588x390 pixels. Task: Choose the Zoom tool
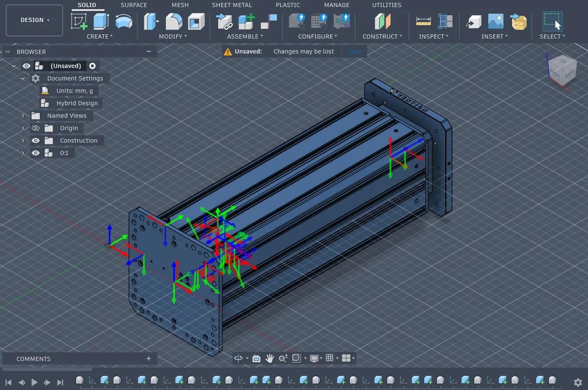tap(283, 358)
